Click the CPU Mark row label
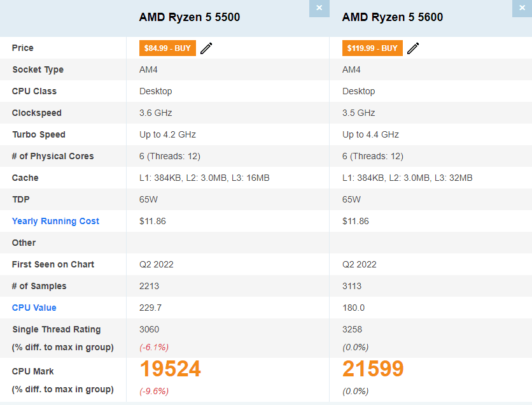Image resolution: width=532 pixels, height=405 pixels. point(33,371)
